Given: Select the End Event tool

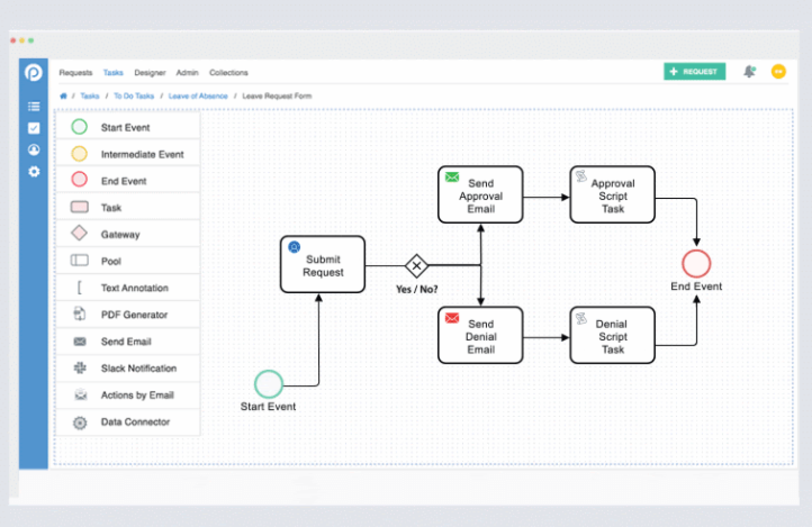Looking at the screenshot, I should pos(123,180).
